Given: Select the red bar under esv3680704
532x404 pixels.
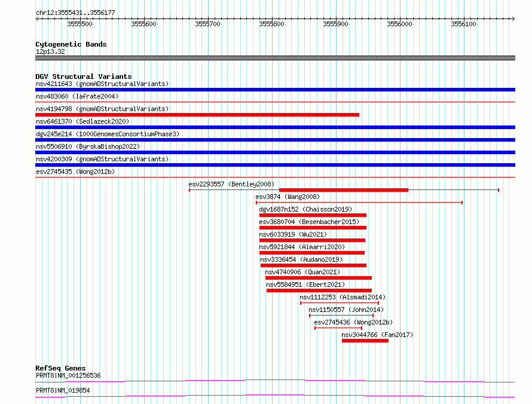Looking at the screenshot, I should pos(313,228).
